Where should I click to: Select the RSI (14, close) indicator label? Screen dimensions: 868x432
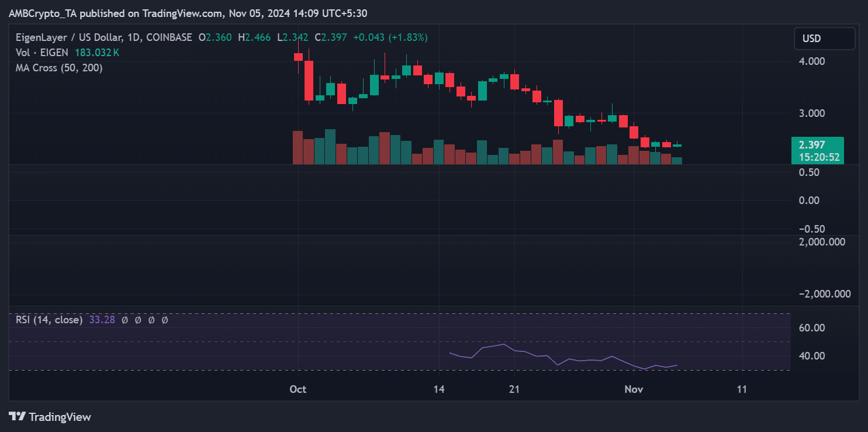pos(49,320)
